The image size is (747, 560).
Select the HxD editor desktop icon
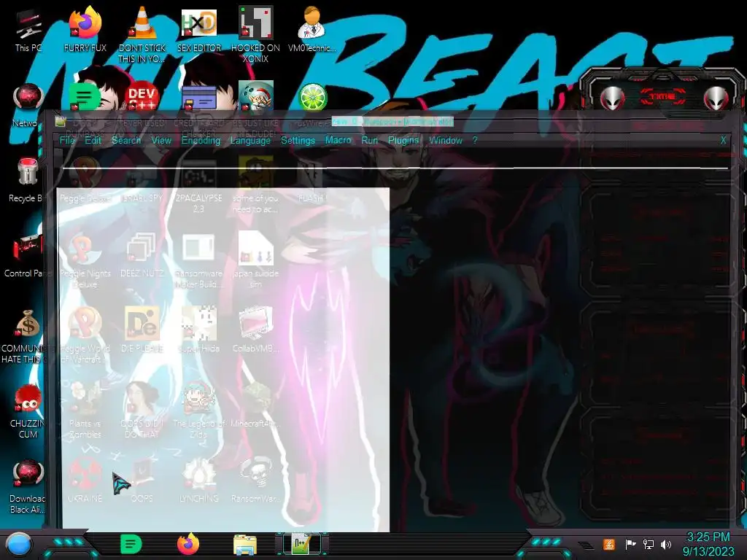click(199, 30)
